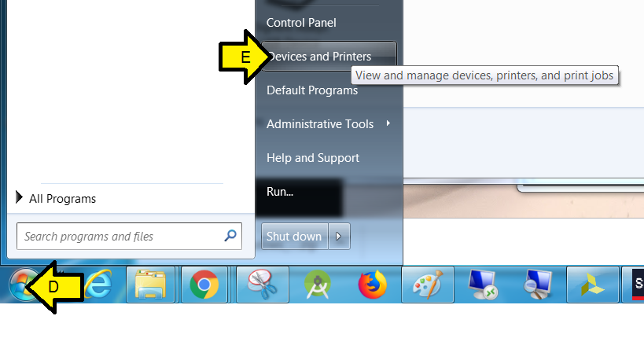
Task: Launch Android Studio from the taskbar
Action: point(318,285)
